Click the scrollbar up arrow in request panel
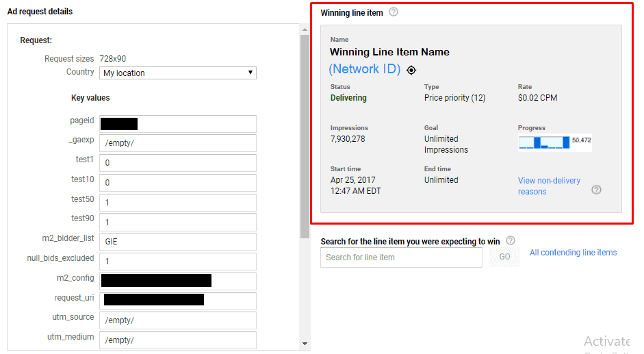This screenshot has width=644, height=354. point(305,29)
